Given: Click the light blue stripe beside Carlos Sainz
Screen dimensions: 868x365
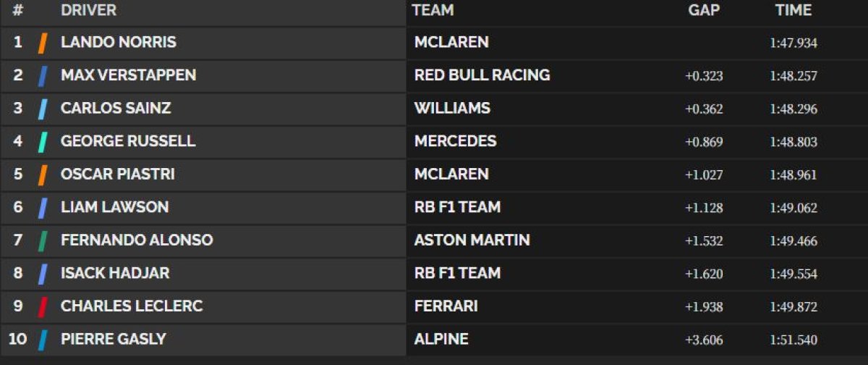Looking at the screenshot, I should pyautogui.click(x=43, y=109).
